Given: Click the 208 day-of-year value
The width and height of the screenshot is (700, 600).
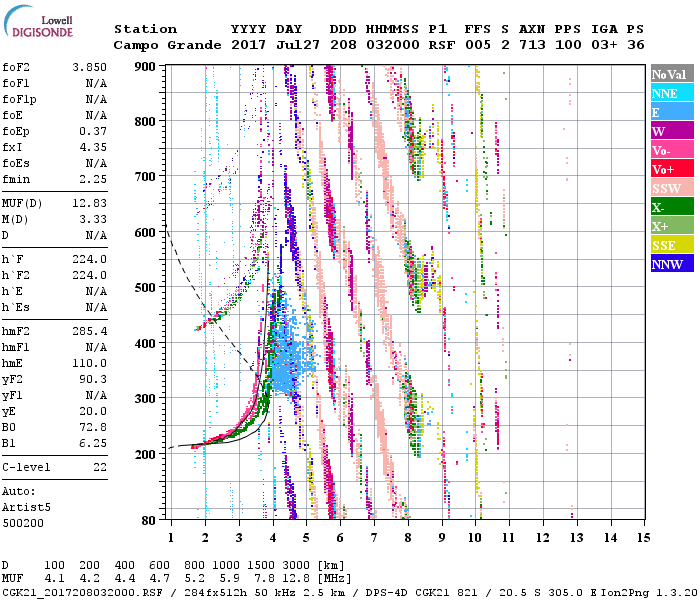Looking at the screenshot, I should click(343, 45).
